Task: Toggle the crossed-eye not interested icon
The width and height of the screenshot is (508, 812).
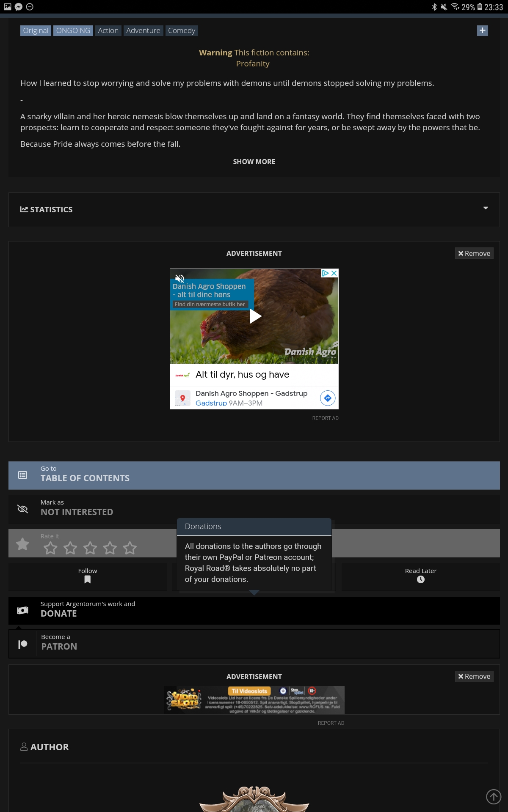Action: click(23, 509)
